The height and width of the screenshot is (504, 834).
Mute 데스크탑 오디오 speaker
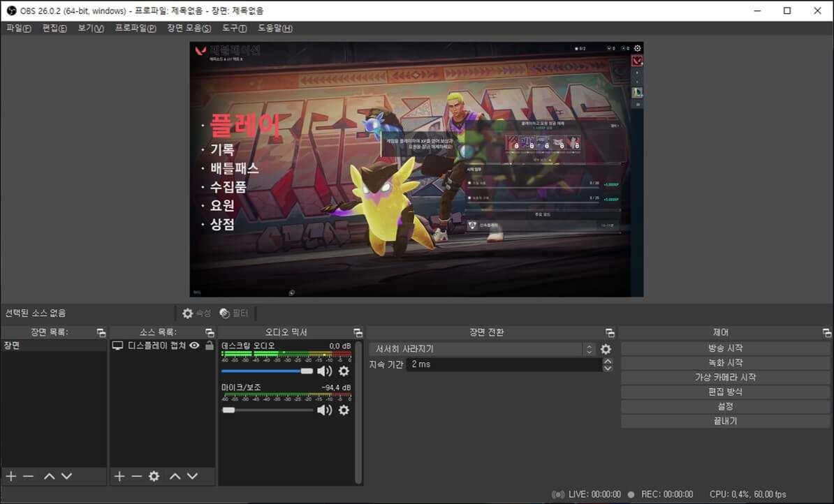[325, 371]
